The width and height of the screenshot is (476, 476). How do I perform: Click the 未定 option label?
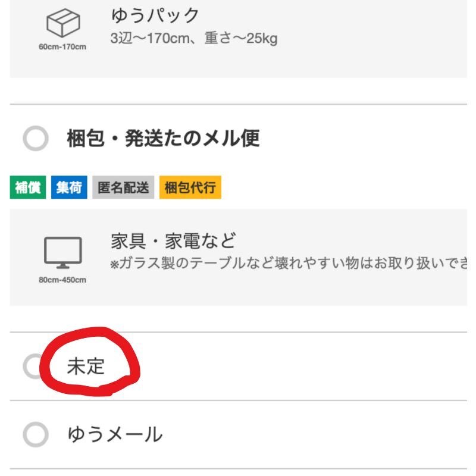click(86, 366)
